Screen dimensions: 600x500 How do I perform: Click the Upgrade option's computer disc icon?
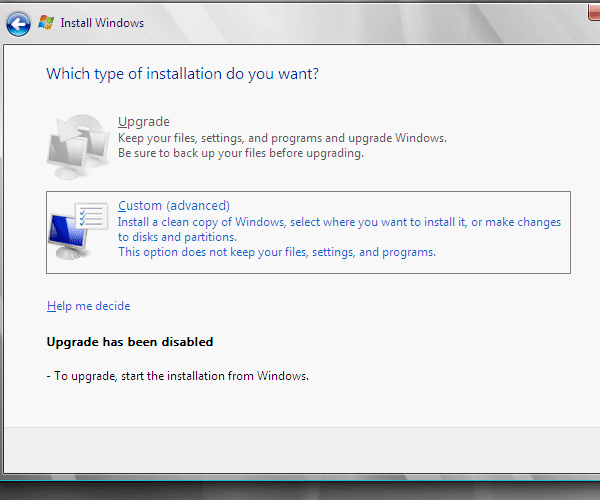78,147
